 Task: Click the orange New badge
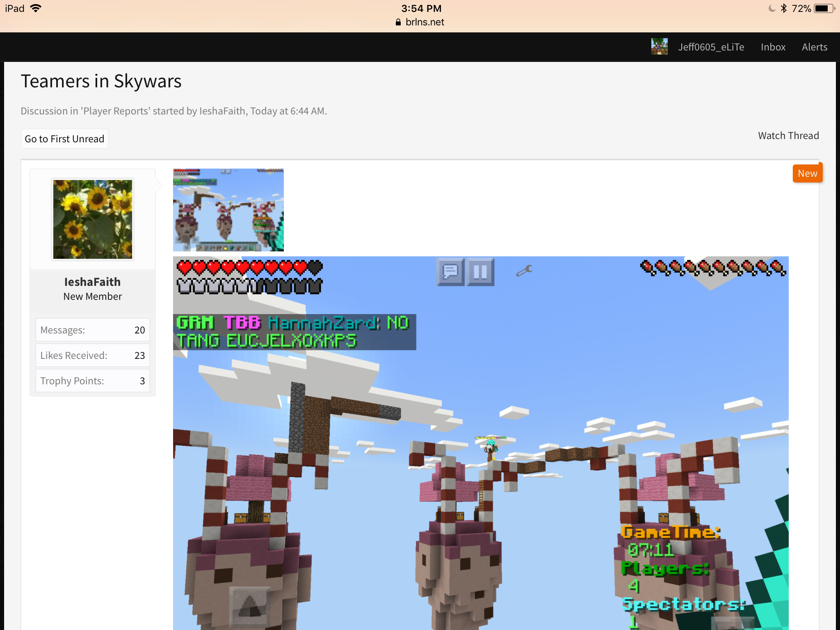tap(807, 173)
